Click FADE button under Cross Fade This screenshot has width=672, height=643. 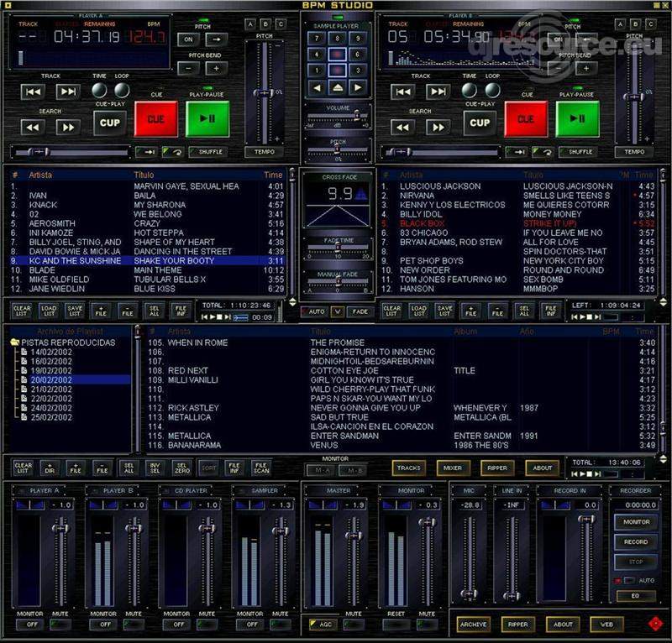360,311
